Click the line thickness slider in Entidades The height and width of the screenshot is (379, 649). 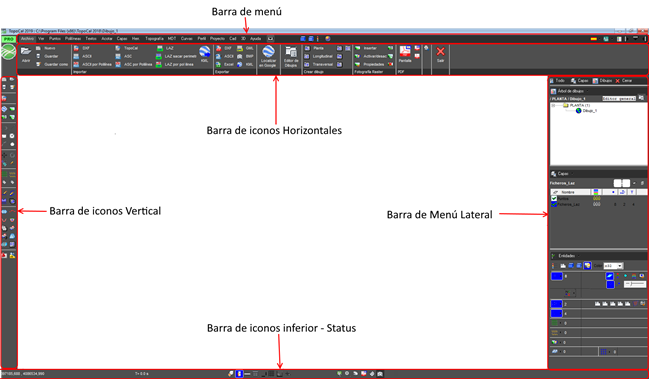635,284
